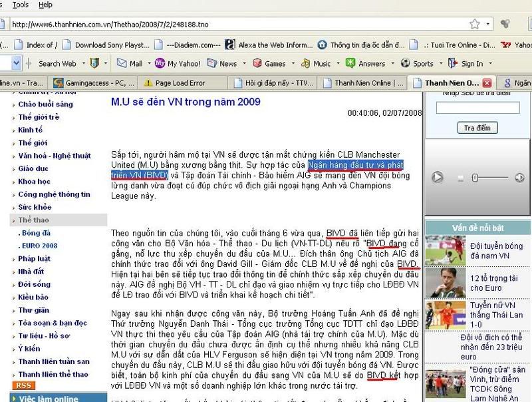Open the 'Chào buổi sáng' section

tap(45, 104)
